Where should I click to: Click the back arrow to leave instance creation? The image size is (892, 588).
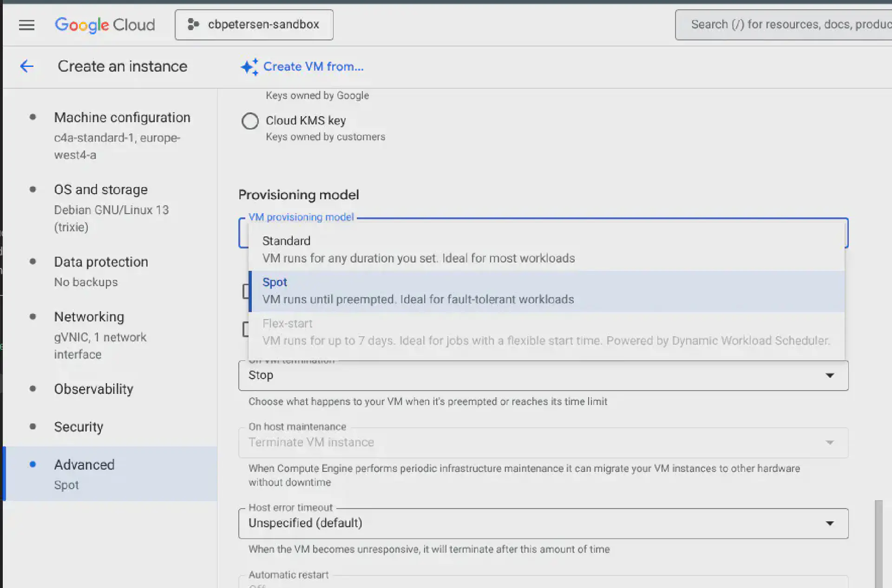tap(26, 66)
